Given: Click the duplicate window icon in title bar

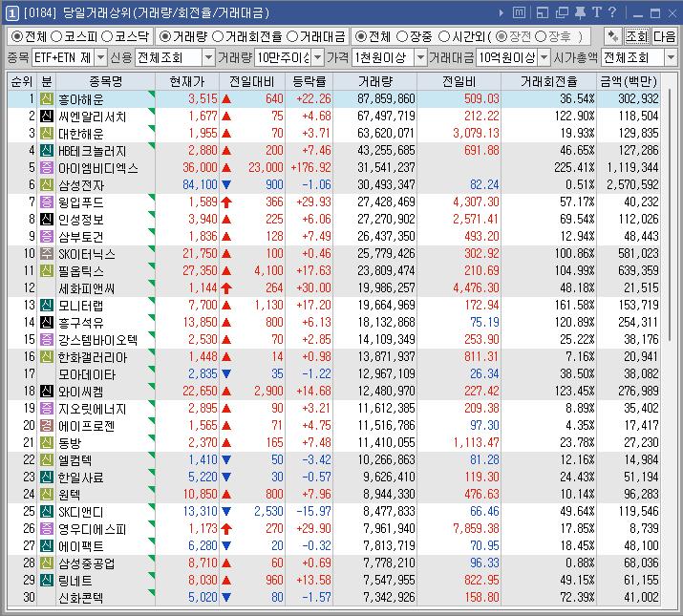Looking at the screenshot, I should coord(562,12).
